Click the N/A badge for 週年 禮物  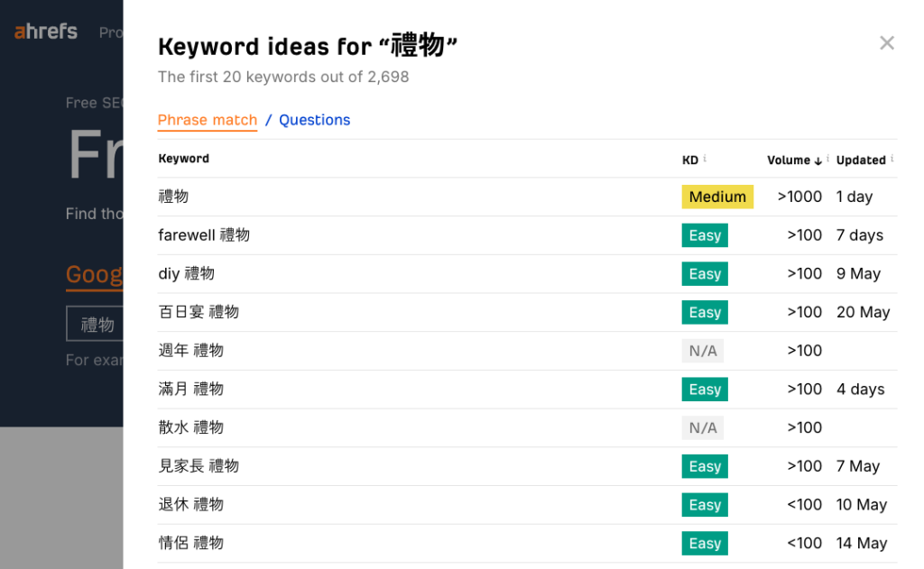click(703, 351)
